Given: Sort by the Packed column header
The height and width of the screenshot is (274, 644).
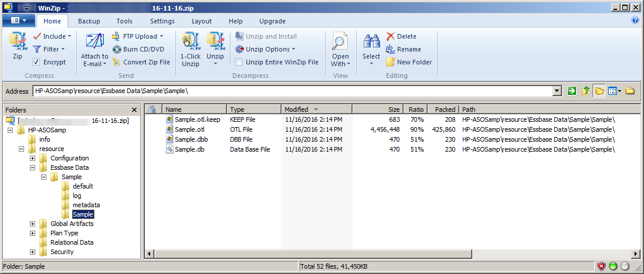Looking at the screenshot, I should point(443,109).
